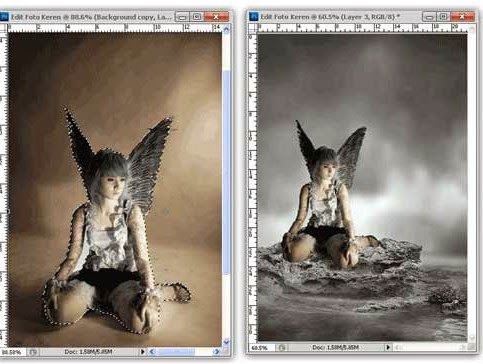Click the Photoshop icon of Layer 3 window
This screenshot has height=364, width=483.
click(x=254, y=16)
